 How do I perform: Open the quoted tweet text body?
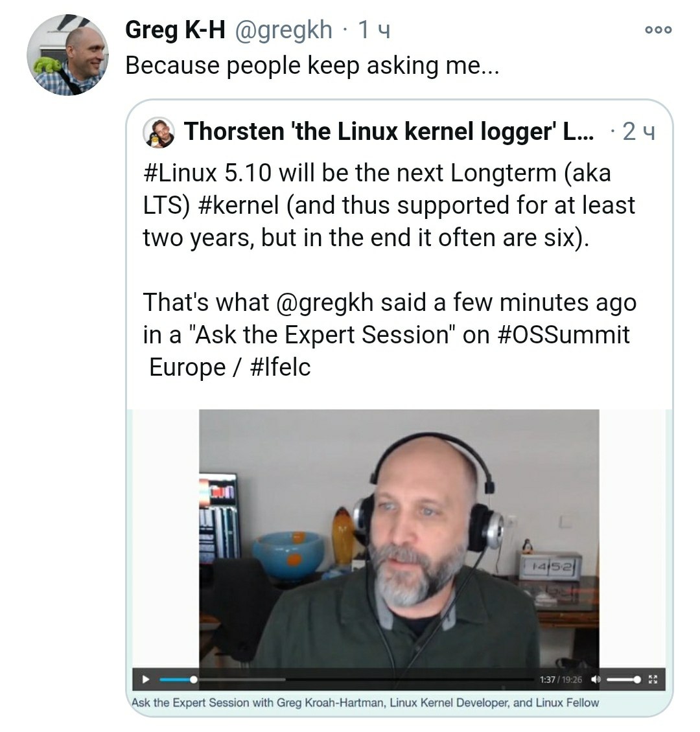pyautogui.click(x=390, y=270)
